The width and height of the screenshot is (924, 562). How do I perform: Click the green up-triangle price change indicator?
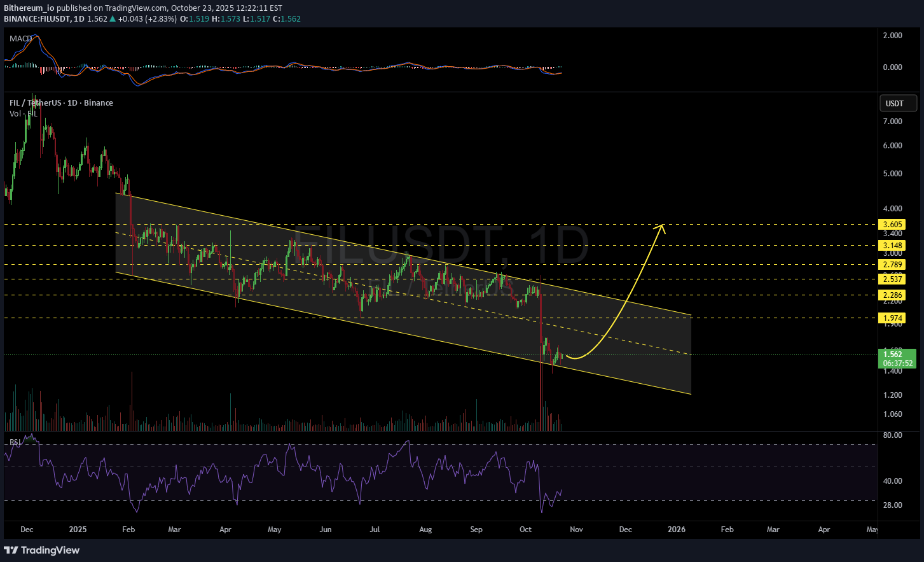coord(113,19)
